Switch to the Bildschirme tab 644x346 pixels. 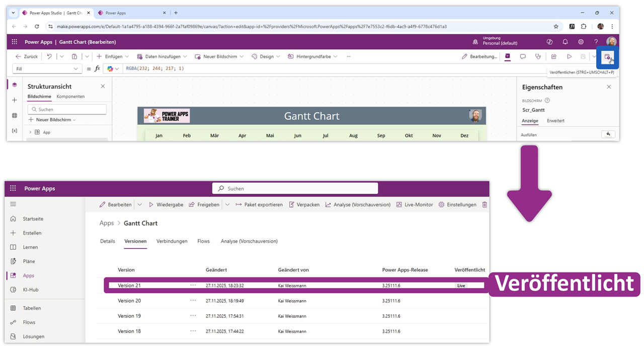click(x=39, y=96)
